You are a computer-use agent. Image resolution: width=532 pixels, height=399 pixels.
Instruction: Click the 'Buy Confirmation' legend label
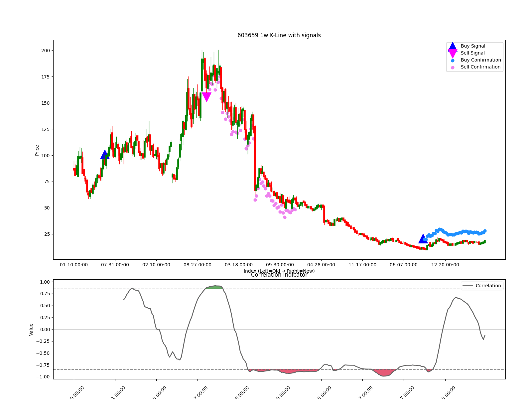click(481, 60)
